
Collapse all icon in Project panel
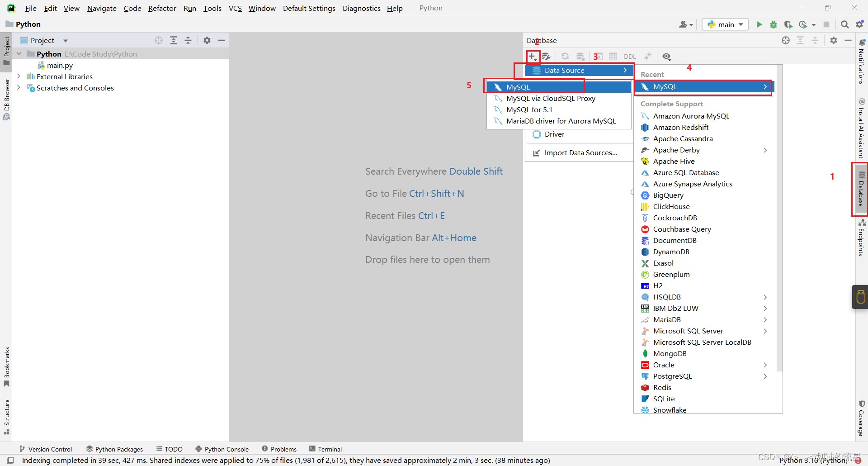click(x=188, y=40)
